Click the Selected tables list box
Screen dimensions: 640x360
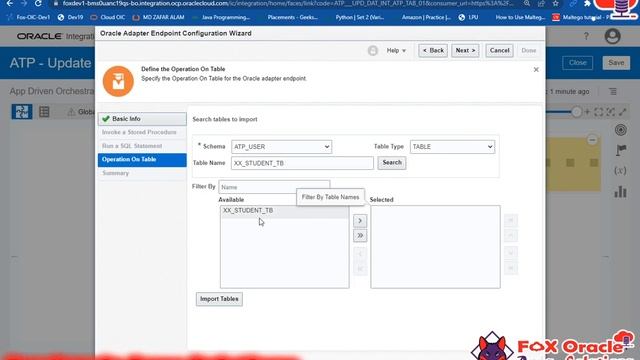click(436, 247)
